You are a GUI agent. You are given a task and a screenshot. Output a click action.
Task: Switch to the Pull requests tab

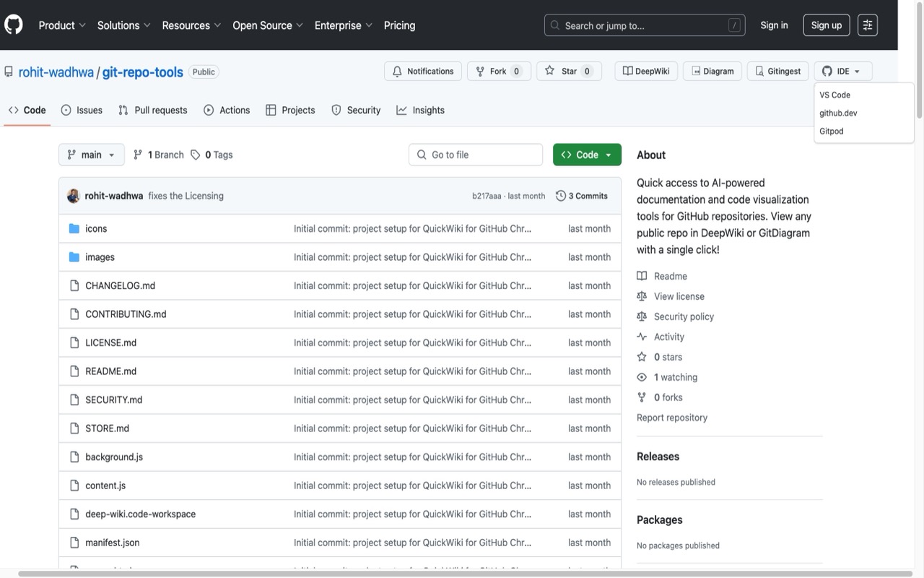[x=152, y=111]
